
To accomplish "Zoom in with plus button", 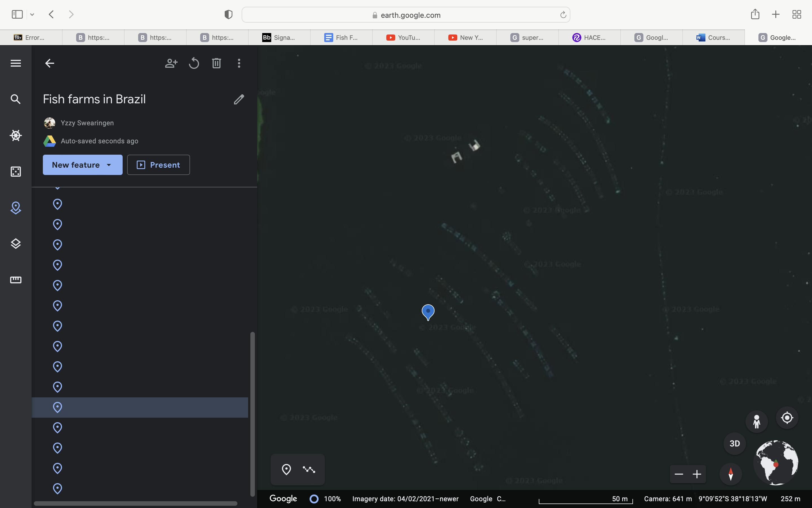I will [697, 474].
